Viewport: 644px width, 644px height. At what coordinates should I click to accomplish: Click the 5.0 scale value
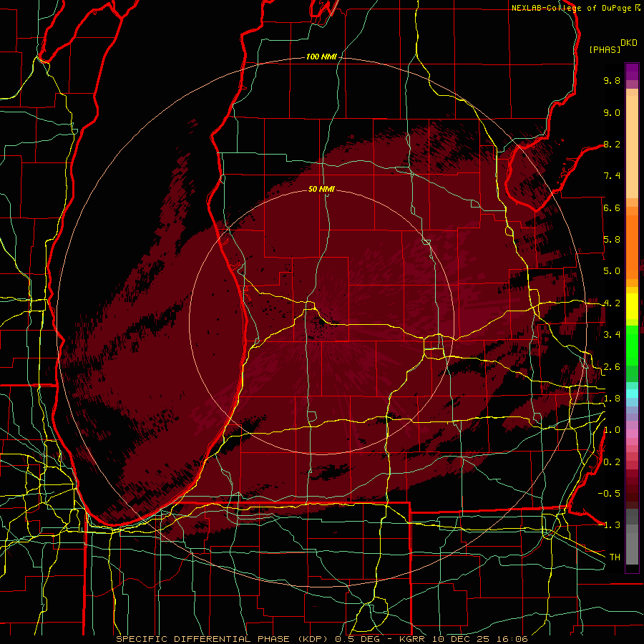(x=612, y=271)
